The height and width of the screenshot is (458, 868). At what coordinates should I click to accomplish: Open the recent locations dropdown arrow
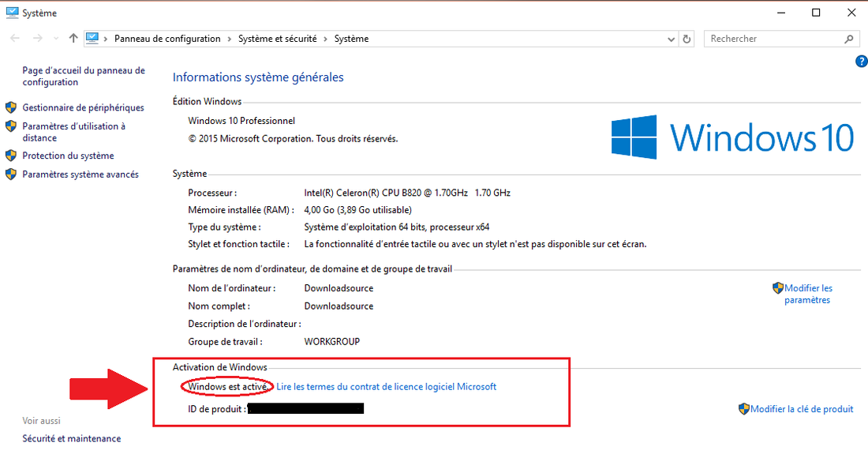point(56,39)
